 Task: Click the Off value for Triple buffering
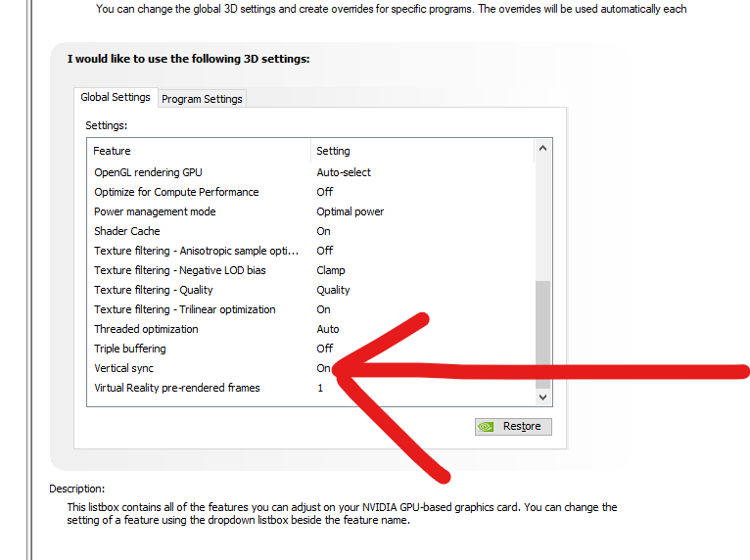(x=325, y=349)
